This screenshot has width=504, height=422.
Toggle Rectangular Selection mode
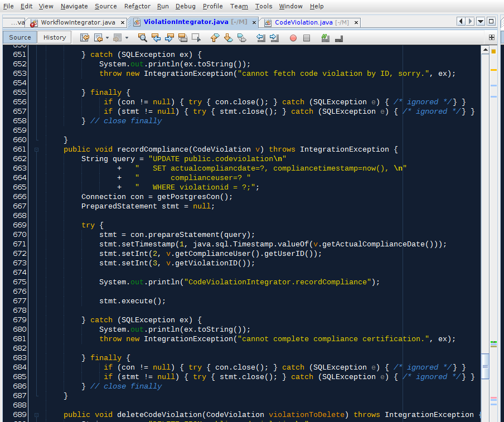[195, 38]
